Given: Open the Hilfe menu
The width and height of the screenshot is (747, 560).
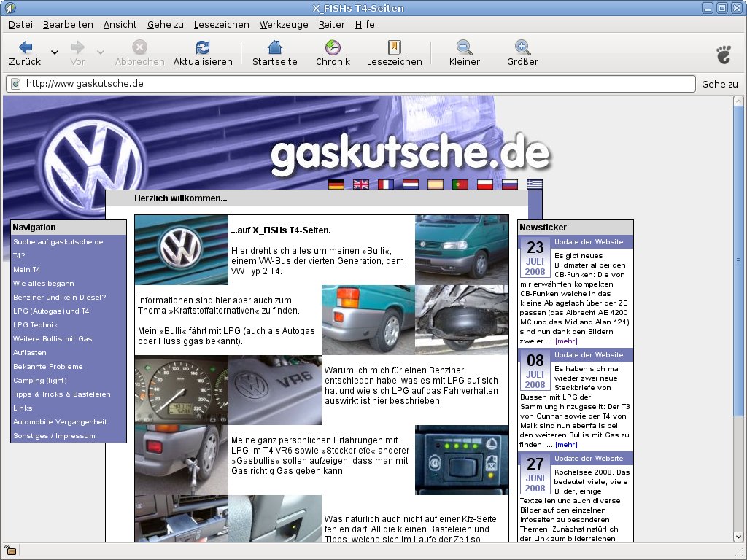Looking at the screenshot, I should (365, 24).
